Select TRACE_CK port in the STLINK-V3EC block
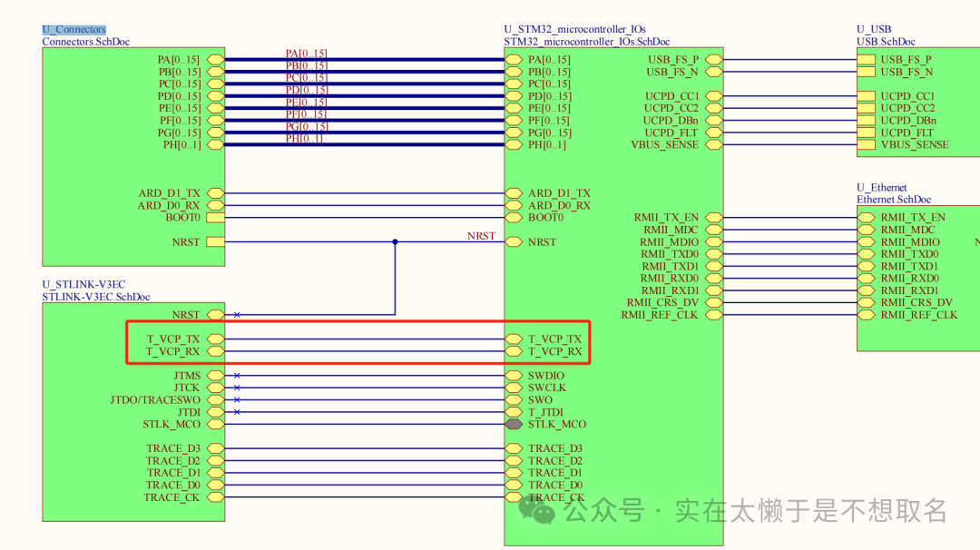Image resolution: width=980 pixels, height=550 pixels. click(x=215, y=497)
